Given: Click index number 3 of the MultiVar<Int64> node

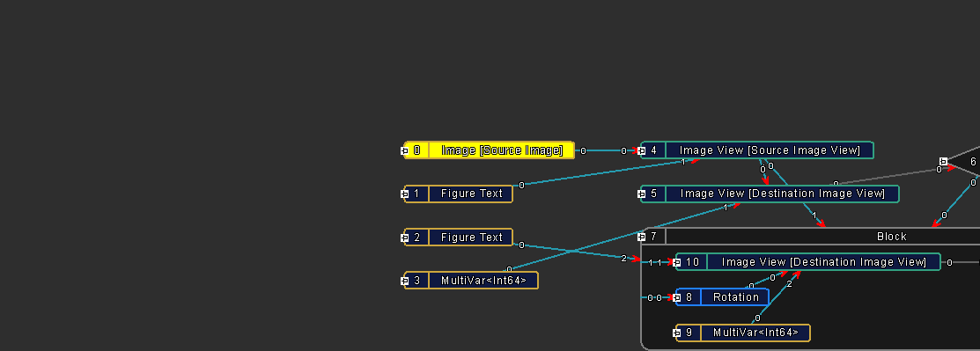Looking at the screenshot, I should point(416,281).
